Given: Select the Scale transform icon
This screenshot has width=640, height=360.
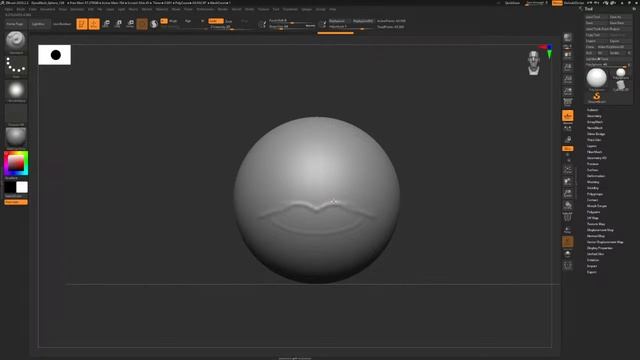Looking at the screenshot, I should tap(118, 24).
